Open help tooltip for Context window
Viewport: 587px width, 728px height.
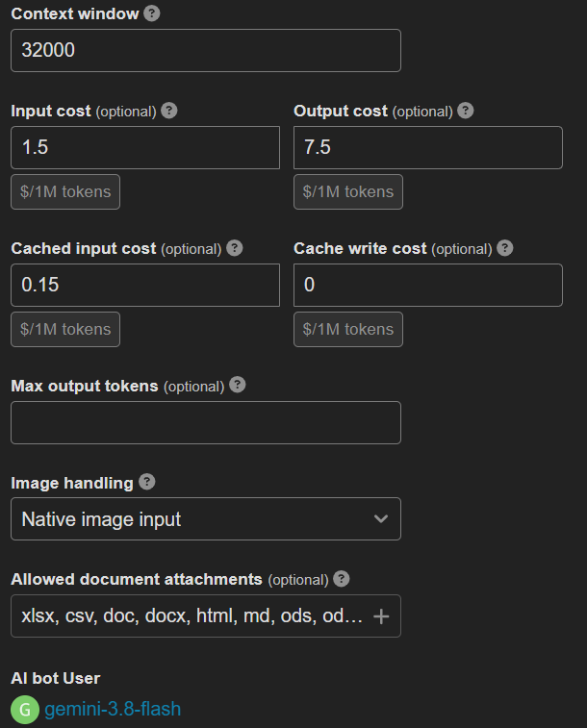click(x=152, y=13)
